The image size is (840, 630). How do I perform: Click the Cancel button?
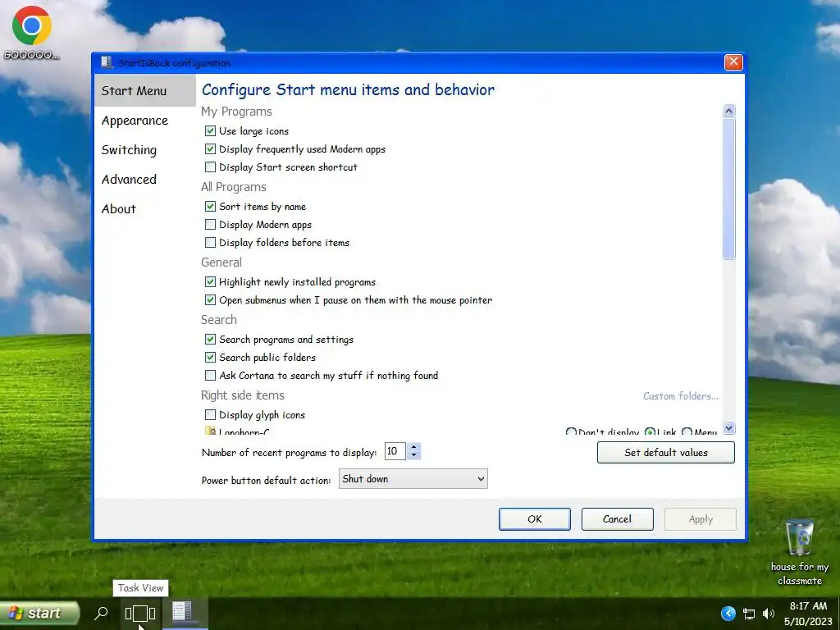617,519
